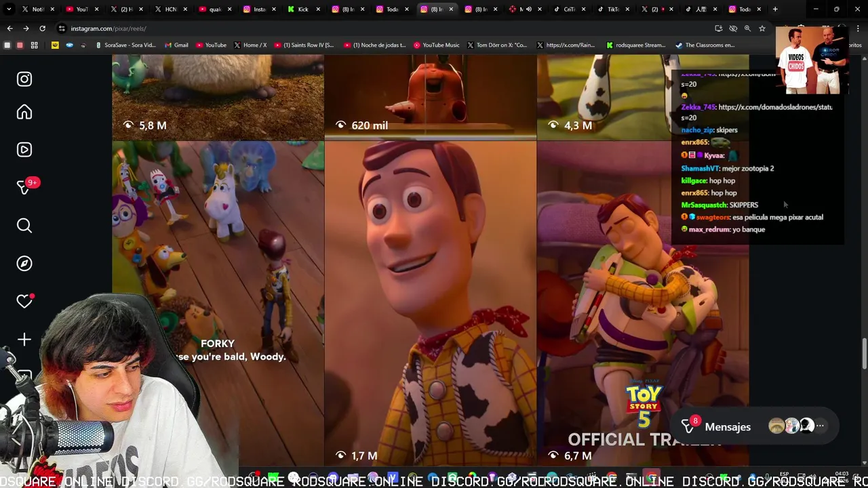Open the x.com/Rain bookmark
Viewport: 868px width, 488px height.
coord(565,45)
